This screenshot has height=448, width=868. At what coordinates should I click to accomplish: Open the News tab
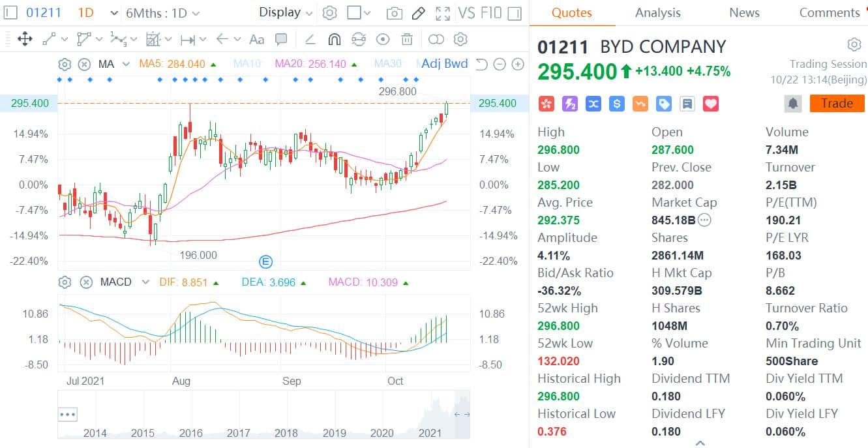point(743,12)
